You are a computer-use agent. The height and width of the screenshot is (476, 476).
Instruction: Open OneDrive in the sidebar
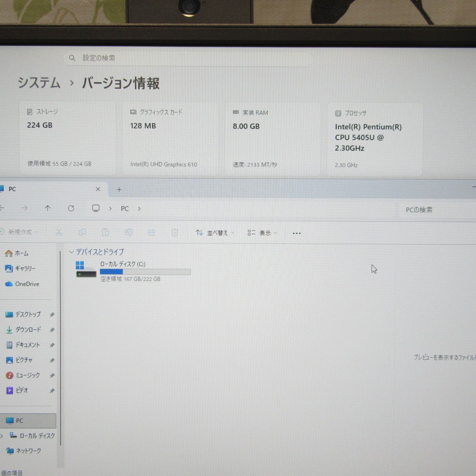click(22, 284)
